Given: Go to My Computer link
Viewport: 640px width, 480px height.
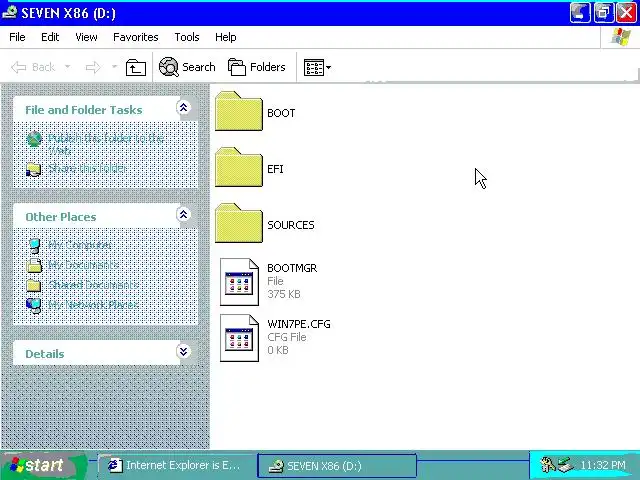Looking at the screenshot, I should pos(80,245).
